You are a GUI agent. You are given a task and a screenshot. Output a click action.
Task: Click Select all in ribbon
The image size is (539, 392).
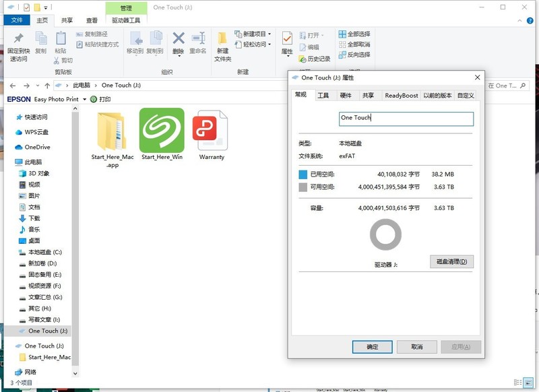click(x=354, y=34)
